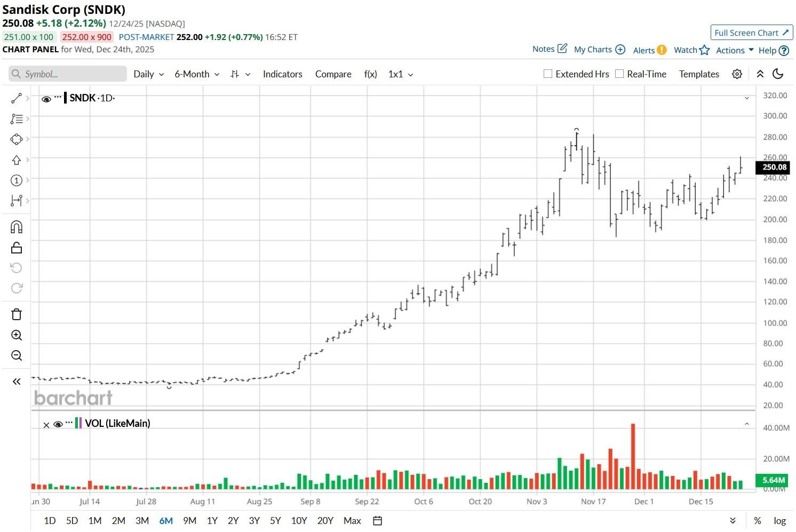796x532 pixels.
Task: Click the zoom in magnifier icon
Action: coord(17,335)
